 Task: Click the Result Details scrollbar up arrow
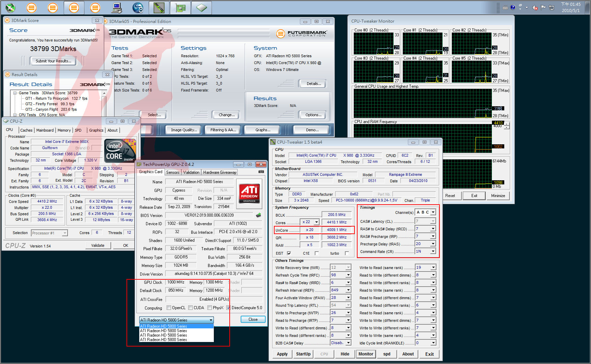104,93
